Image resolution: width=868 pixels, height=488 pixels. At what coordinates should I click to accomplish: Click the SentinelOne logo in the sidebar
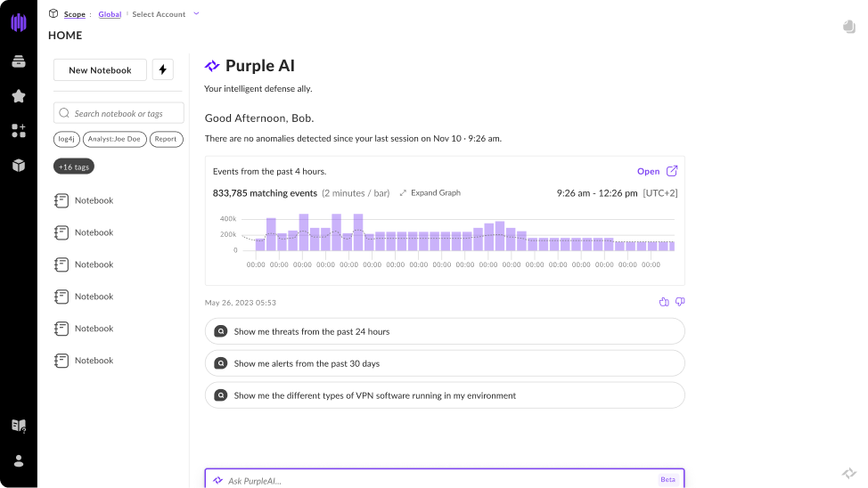(18, 22)
